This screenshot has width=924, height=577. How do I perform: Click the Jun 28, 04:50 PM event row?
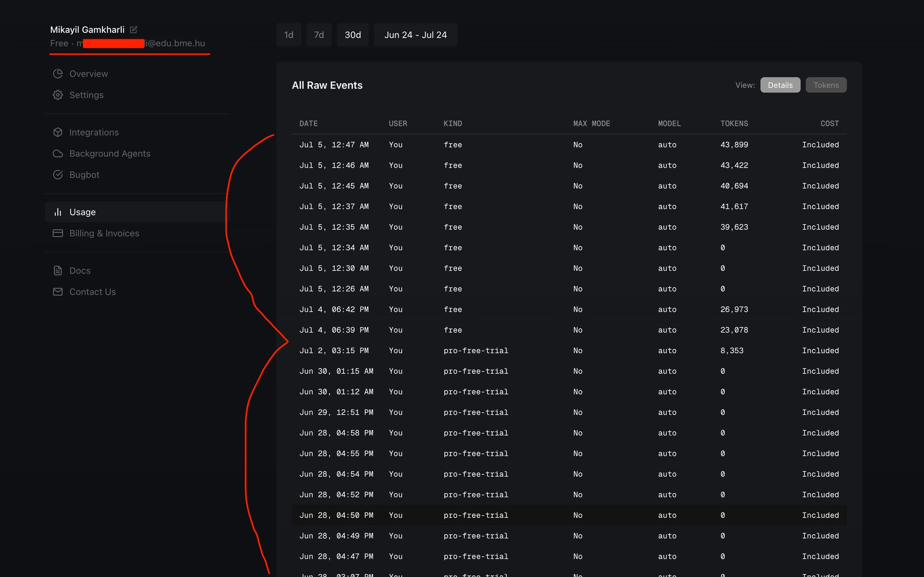pos(568,515)
